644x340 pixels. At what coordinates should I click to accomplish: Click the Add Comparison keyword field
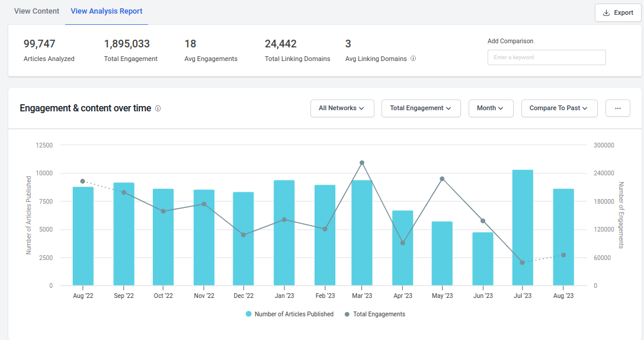pyautogui.click(x=546, y=57)
